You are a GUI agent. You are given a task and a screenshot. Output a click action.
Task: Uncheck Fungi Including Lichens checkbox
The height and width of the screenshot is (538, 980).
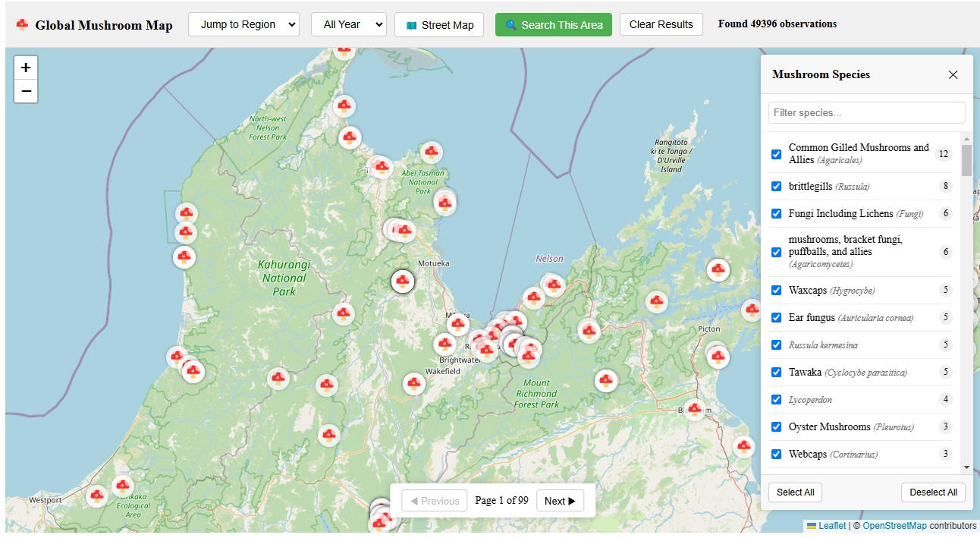coord(776,213)
